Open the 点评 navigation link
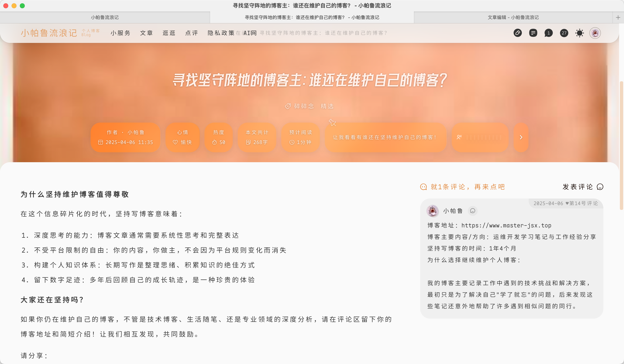This screenshot has width=624, height=364. (191, 33)
